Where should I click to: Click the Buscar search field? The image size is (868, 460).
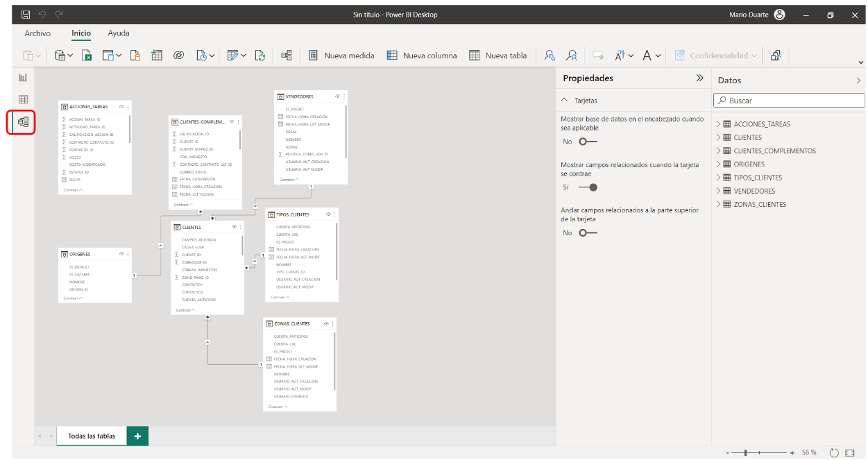[x=789, y=101]
